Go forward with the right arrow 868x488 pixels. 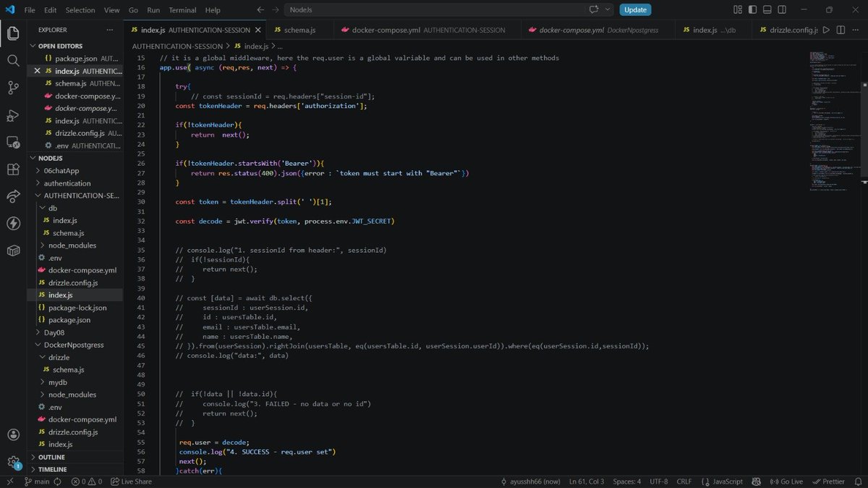pos(276,10)
